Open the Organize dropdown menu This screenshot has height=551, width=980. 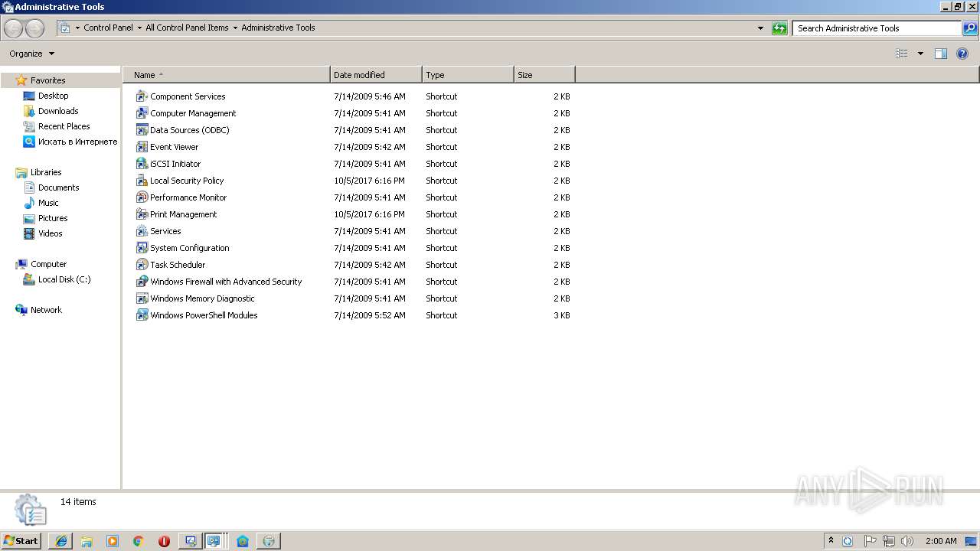point(31,54)
